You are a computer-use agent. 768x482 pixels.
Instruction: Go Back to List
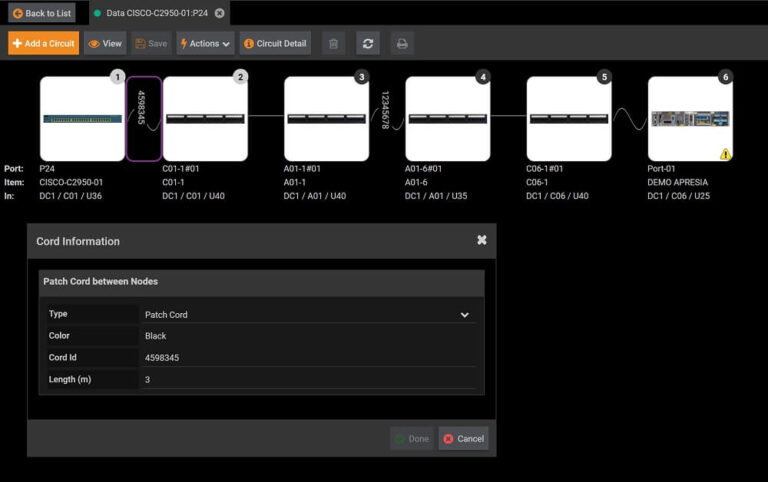tap(42, 13)
